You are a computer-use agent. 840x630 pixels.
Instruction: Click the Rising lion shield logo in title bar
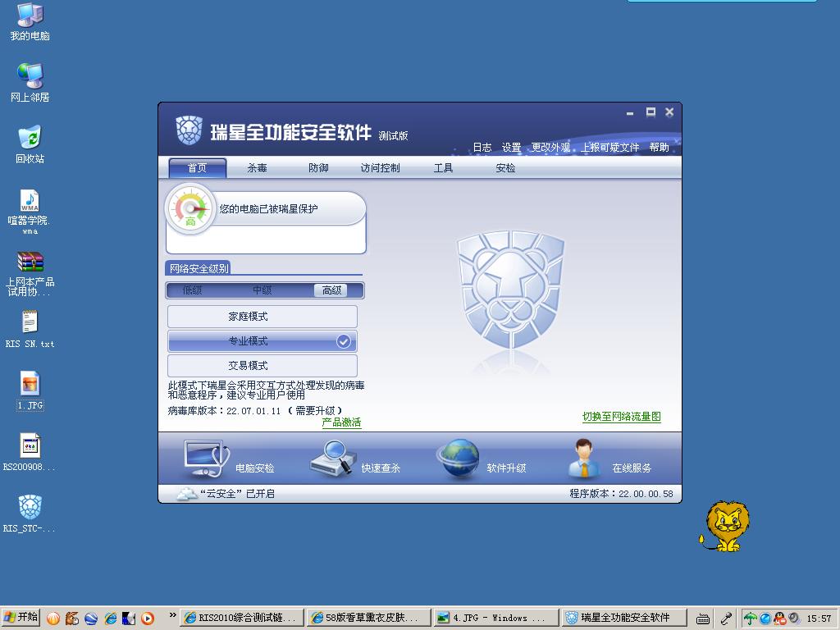tap(189, 130)
